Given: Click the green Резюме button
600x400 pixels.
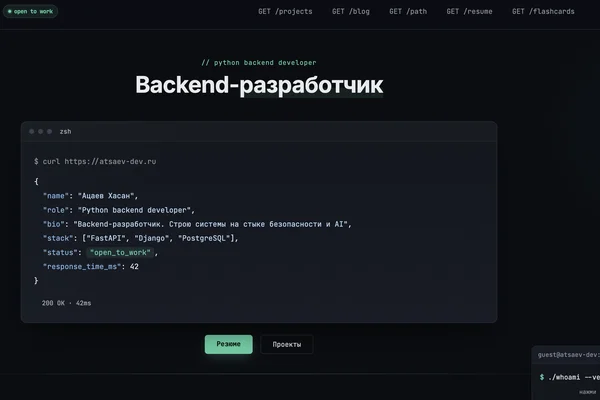Looking at the screenshot, I should click(x=228, y=344).
